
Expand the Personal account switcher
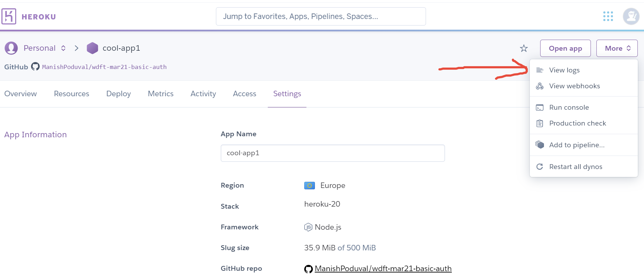[x=63, y=48]
